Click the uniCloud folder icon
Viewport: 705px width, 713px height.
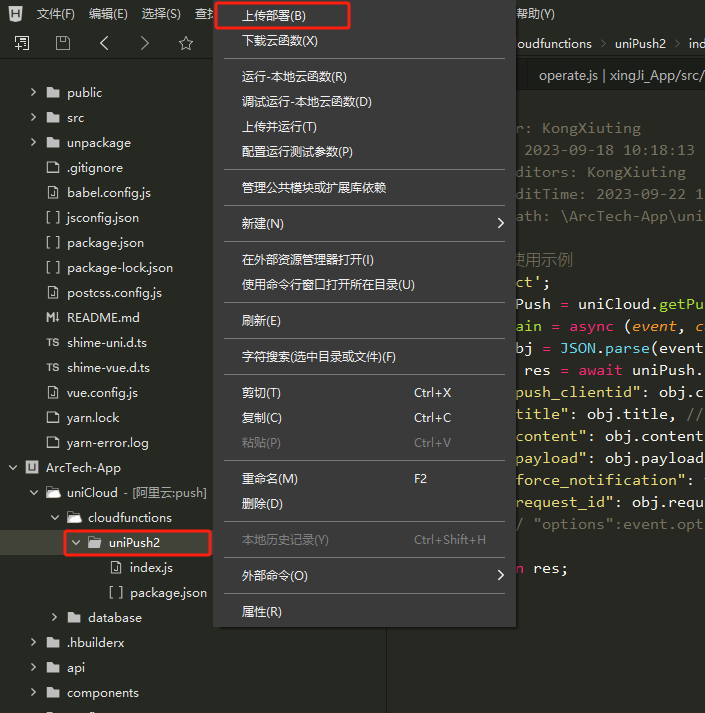(x=53, y=492)
